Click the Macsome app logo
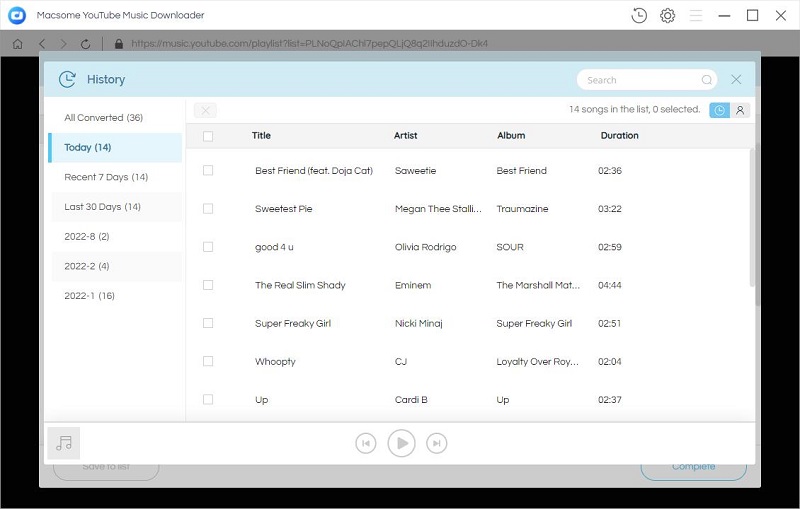 [17, 15]
